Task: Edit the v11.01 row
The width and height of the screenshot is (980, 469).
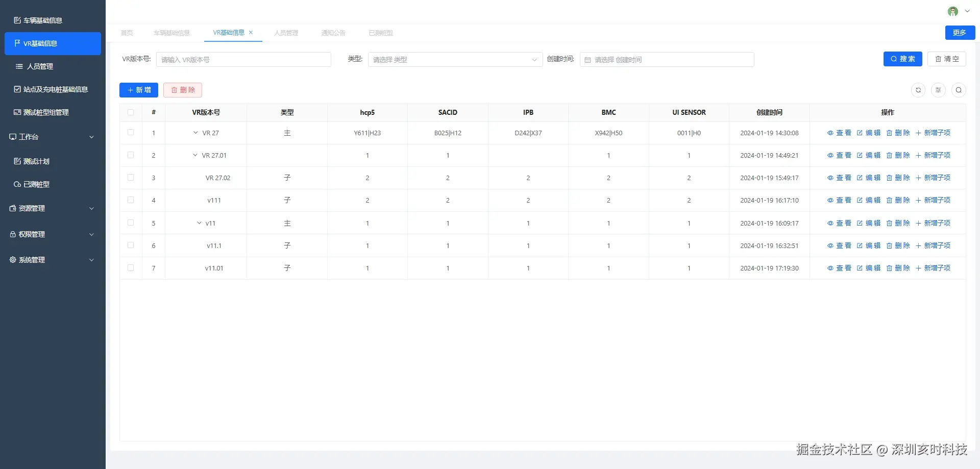Action: tap(869, 268)
